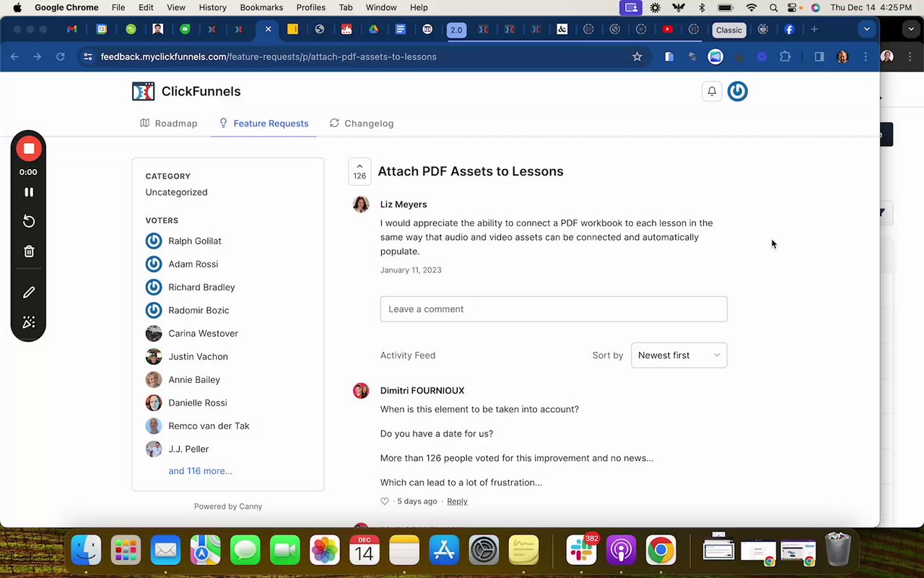Open System Settings from the Dock

pos(484,551)
